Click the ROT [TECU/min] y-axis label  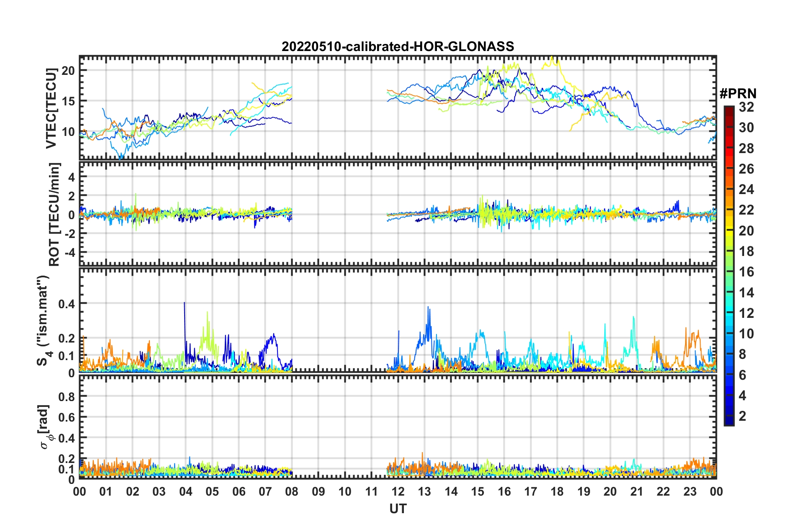point(54,215)
